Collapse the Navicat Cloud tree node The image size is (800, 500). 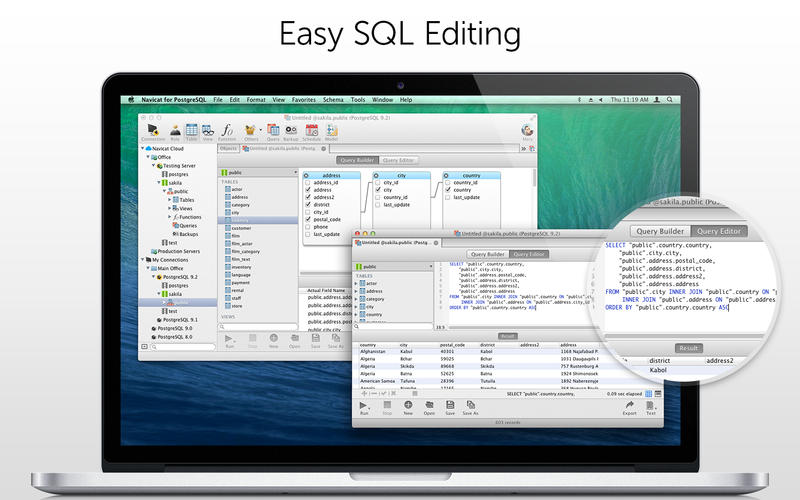click(x=142, y=148)
